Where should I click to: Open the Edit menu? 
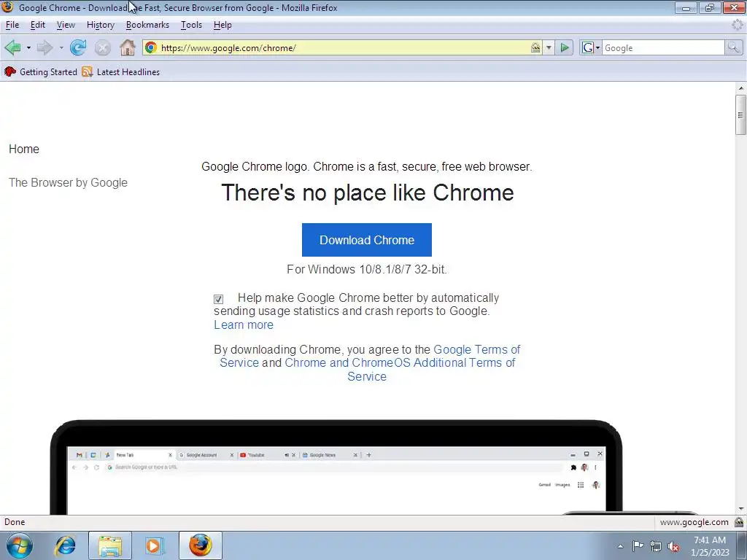point(38,25)
